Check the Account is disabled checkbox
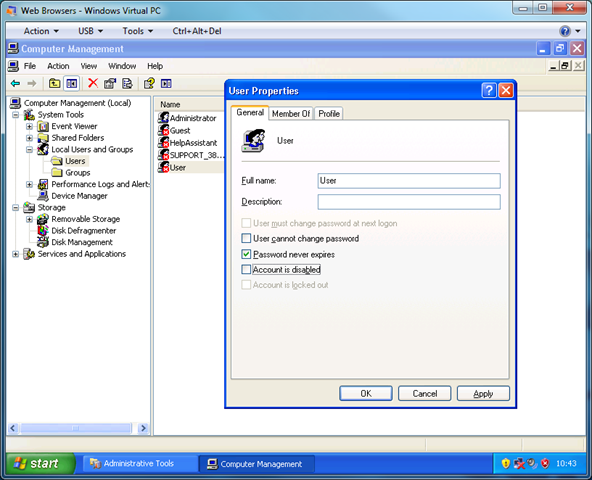 click(x=246, y=269)
